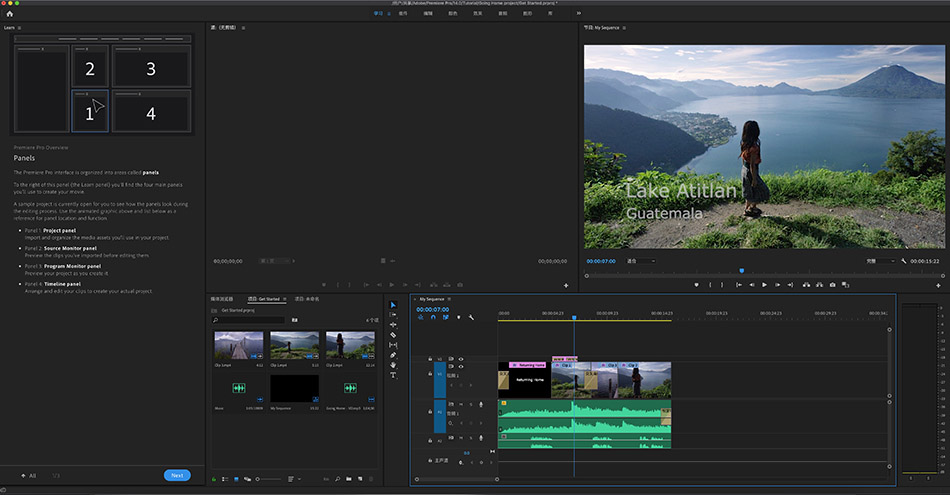Select the Slip tool
The image size is (950, 495).
pyautogui.click(x=393, y=345)
